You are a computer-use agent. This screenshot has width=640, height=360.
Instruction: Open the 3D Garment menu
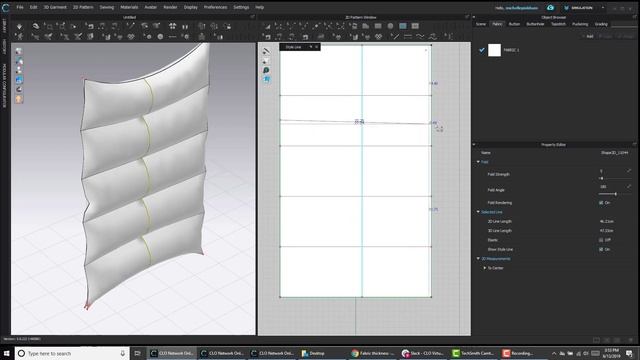click(x=55, y=7)
